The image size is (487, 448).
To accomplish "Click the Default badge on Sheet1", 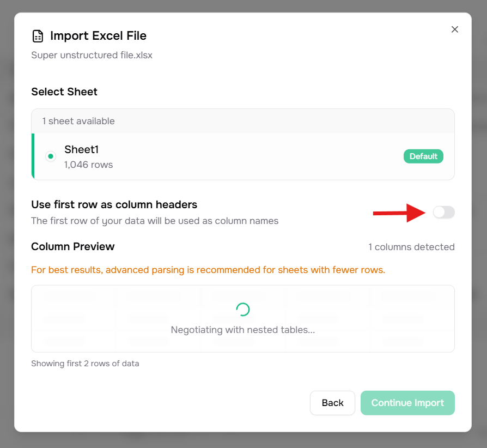I will click(x=423, y=156).
